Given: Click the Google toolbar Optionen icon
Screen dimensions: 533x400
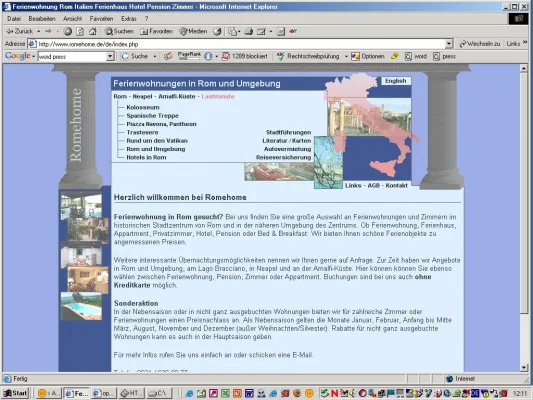Looking at the screenshot, I should pos(368,56).
